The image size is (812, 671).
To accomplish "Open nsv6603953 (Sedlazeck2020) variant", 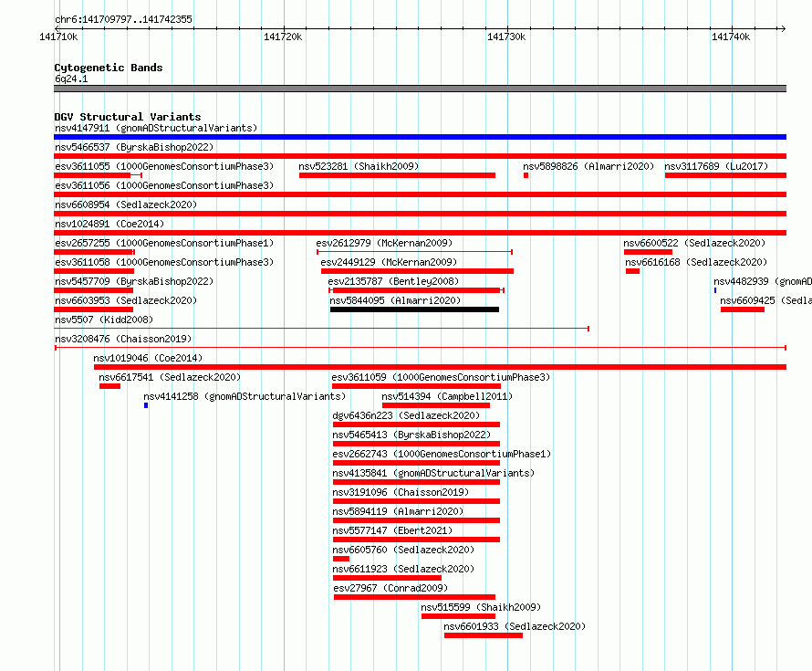I will point(126,300).
